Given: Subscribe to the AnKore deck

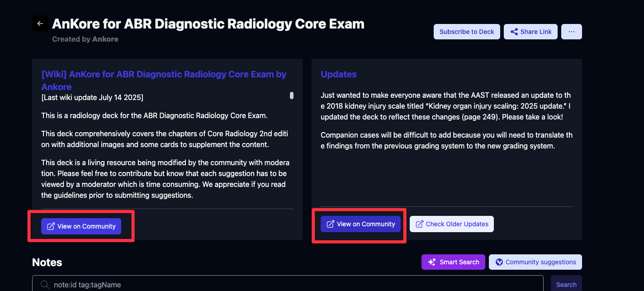Looking at the screenshot, I should [467, 32].
